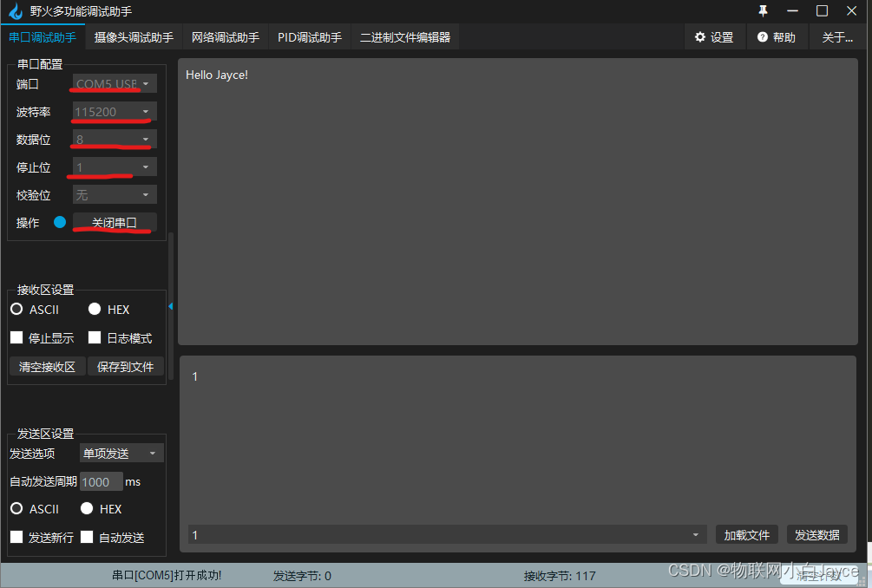Image resolution: width=872 pixels, height=588 pixels.
Task: Open the 发送选项 单项发送 dropdown
Action: 121,453
